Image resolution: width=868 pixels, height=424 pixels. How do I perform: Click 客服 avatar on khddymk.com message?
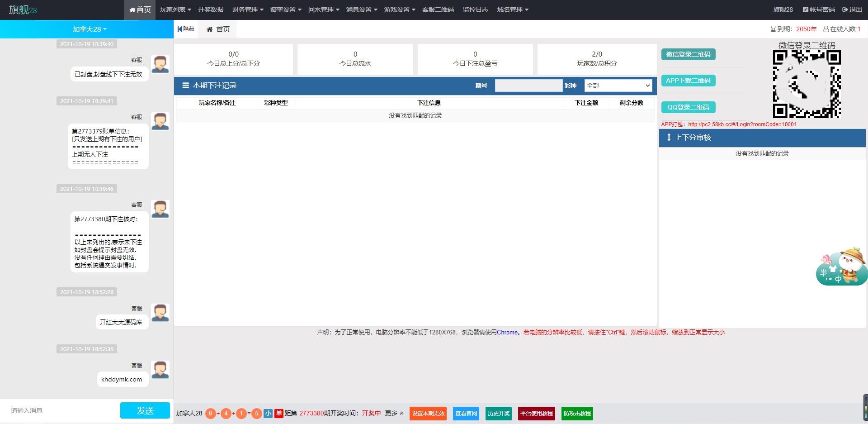[160, 370]
